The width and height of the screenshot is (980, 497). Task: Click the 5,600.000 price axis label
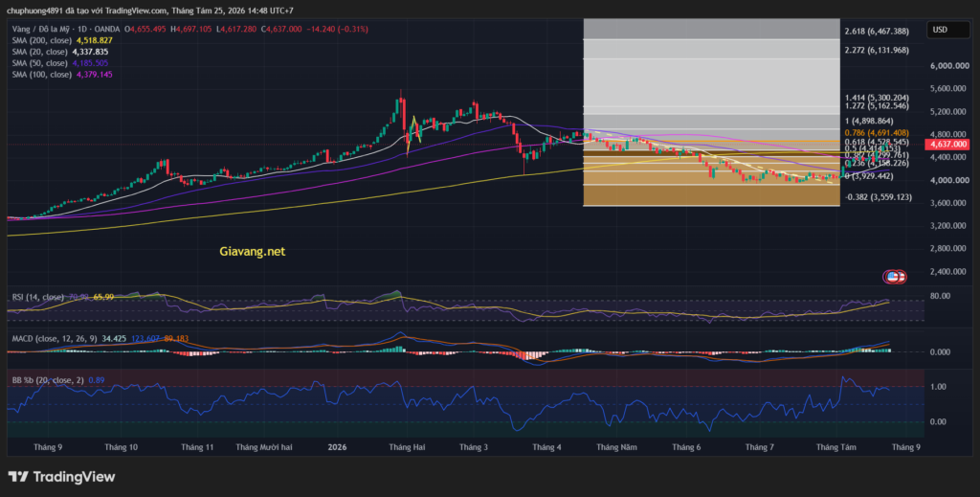pyautogui.click(x=949, y=89)
